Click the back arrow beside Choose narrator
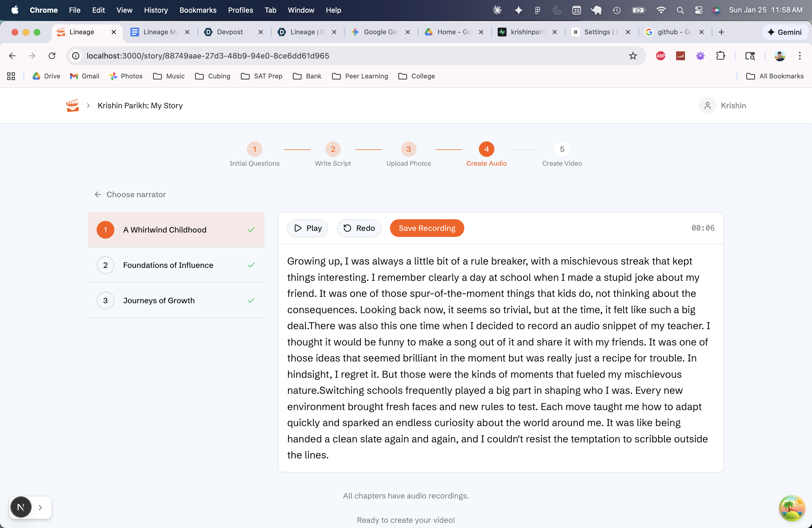 click(97, 194)
